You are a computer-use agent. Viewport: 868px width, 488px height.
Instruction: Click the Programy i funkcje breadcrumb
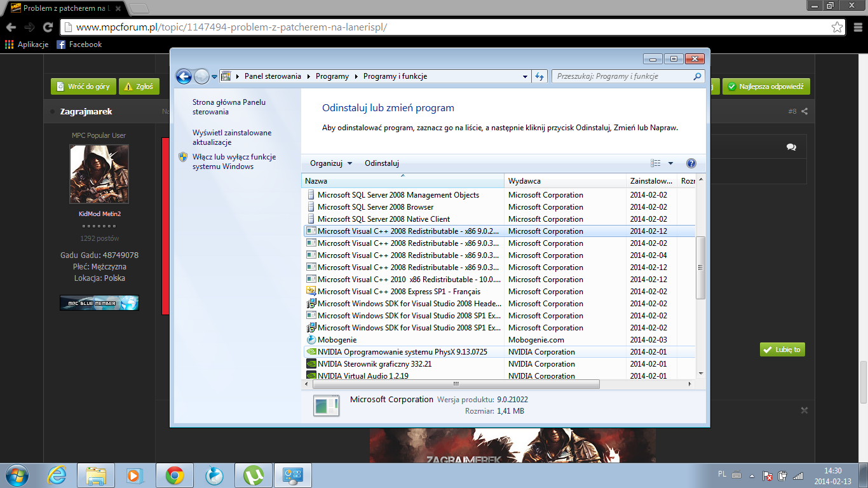[395, 76]
